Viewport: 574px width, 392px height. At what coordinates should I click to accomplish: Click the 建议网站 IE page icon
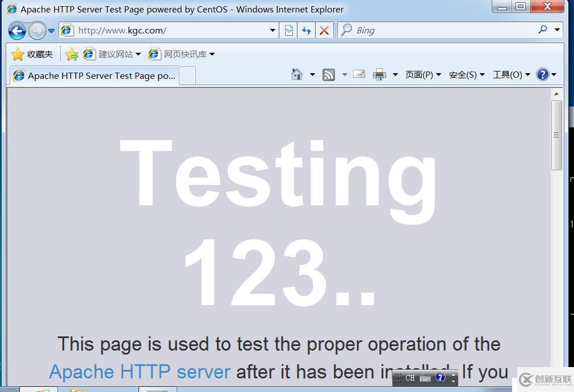[89, 54]
